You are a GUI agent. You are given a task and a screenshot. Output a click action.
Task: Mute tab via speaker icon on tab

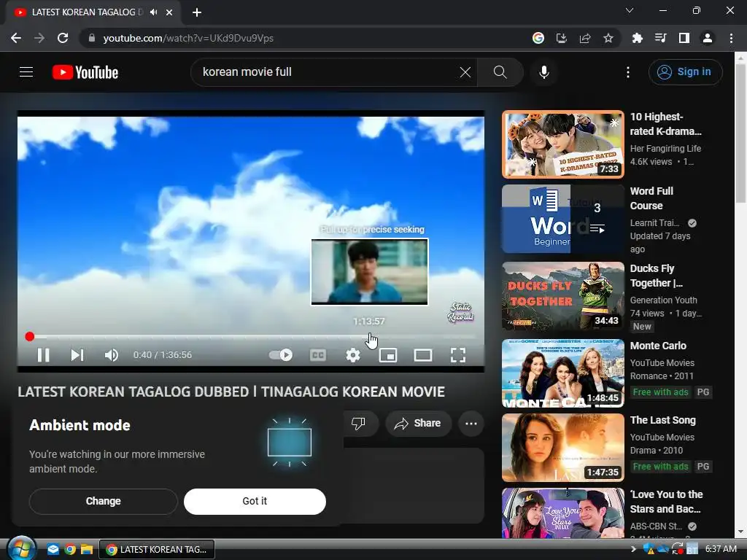tap(153, 12)
